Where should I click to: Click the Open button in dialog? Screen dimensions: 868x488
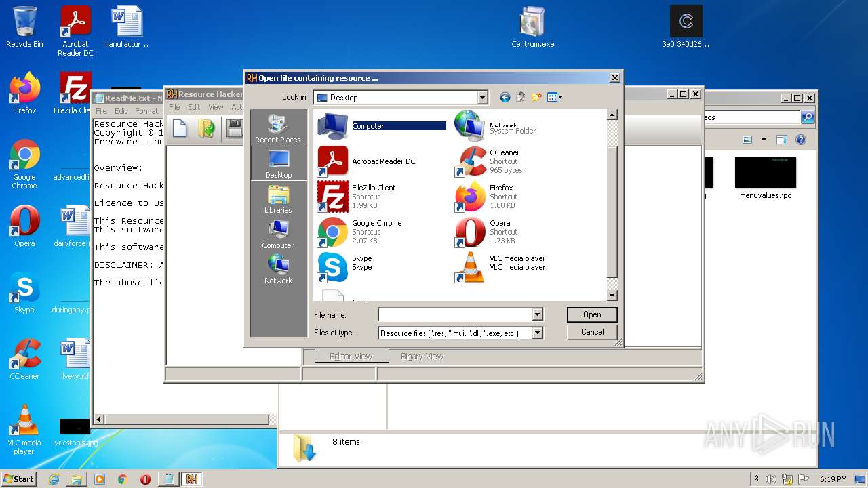pos(592,314)
